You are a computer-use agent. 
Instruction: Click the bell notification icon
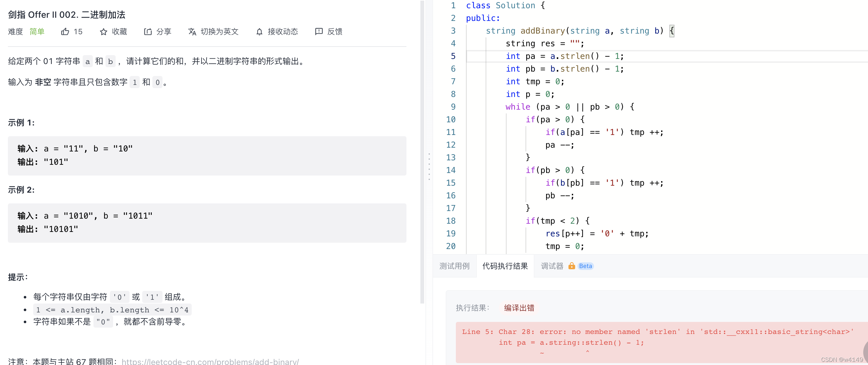(x=259, y=32)
